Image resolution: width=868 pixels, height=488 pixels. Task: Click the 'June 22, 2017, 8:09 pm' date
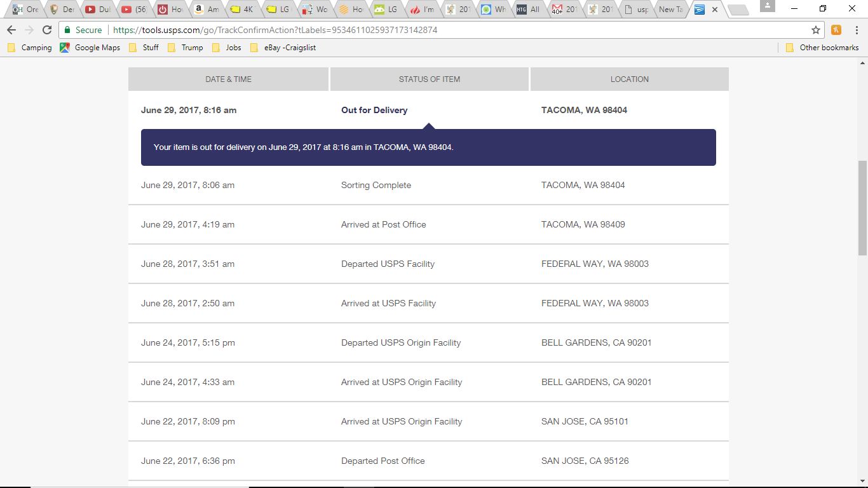187,421
